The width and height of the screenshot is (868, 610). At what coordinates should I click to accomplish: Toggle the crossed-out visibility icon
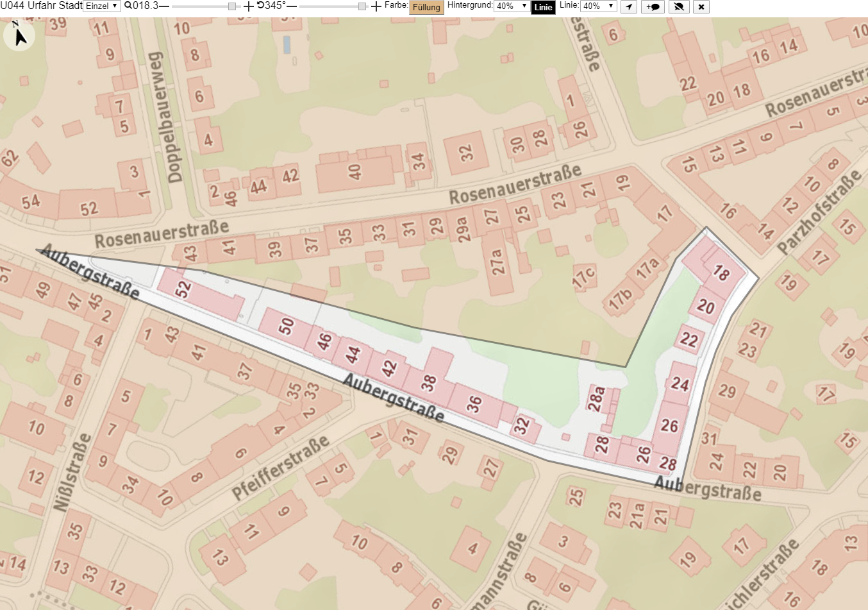(x=678, y=6)
